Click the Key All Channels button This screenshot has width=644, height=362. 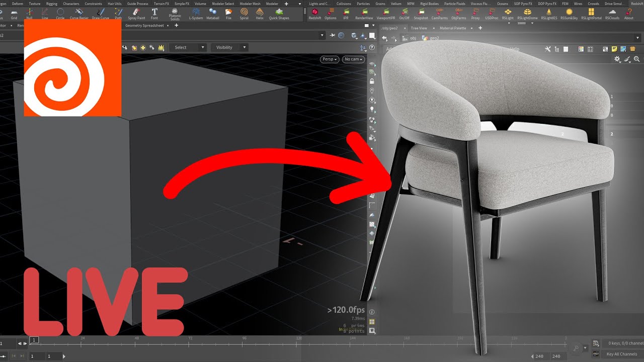pos(621,354)
